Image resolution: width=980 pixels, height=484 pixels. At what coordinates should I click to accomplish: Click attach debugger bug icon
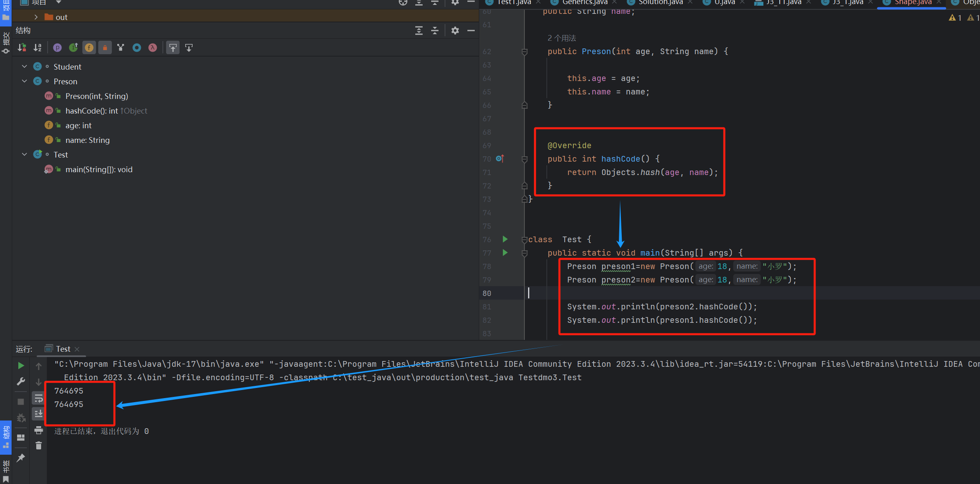point(21,418)
